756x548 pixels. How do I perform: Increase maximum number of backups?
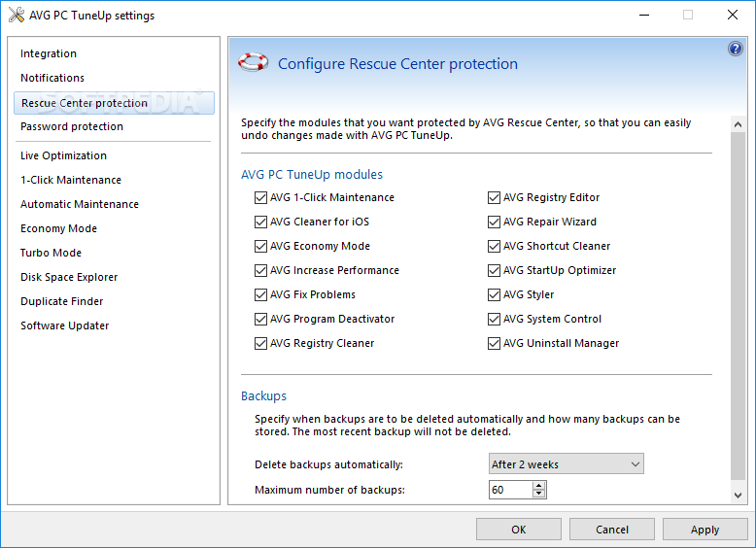click(539, 486)
